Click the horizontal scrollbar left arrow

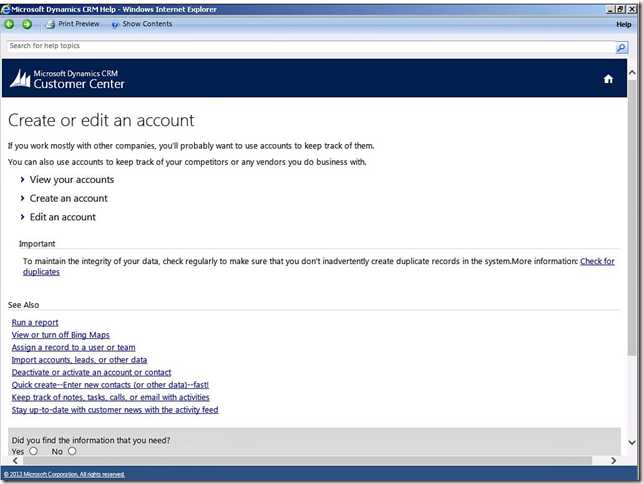[x=15, y=461]
